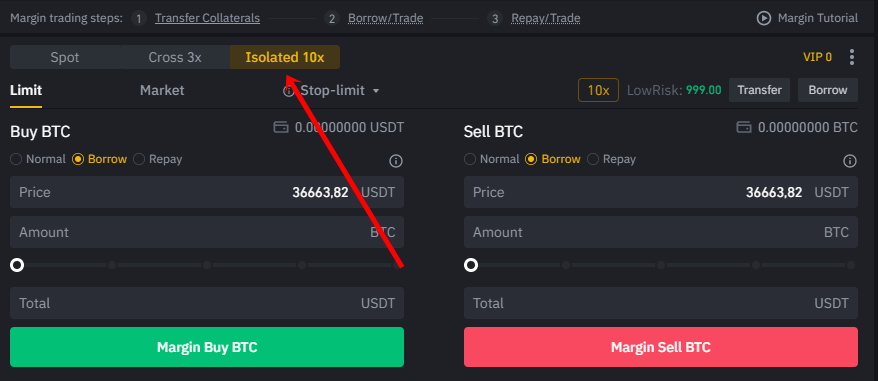Expand the Stop-limit order type dropdown
The width and height of the screenshot is (878, 381).
340,90
